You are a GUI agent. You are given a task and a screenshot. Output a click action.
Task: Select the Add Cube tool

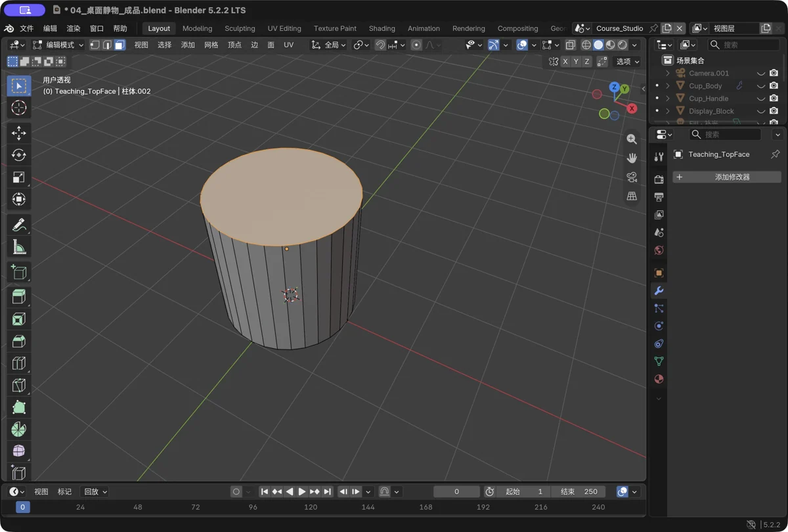tap(18, 272)
